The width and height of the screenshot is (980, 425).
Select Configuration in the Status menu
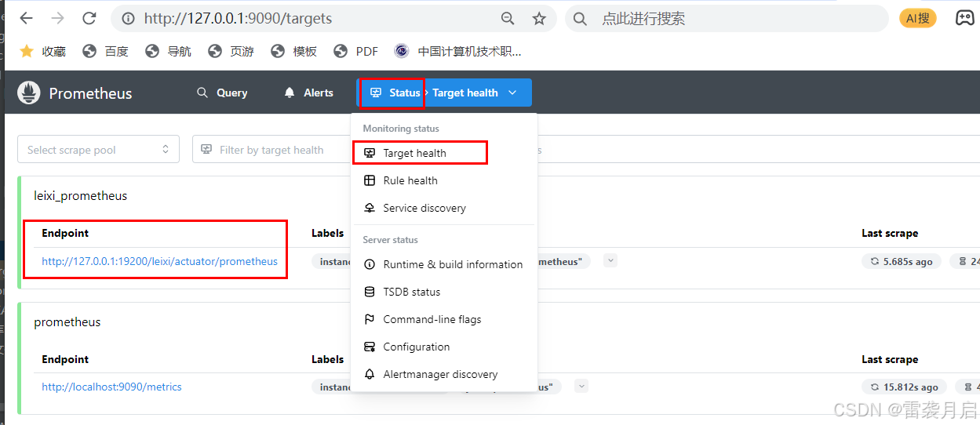444,347
